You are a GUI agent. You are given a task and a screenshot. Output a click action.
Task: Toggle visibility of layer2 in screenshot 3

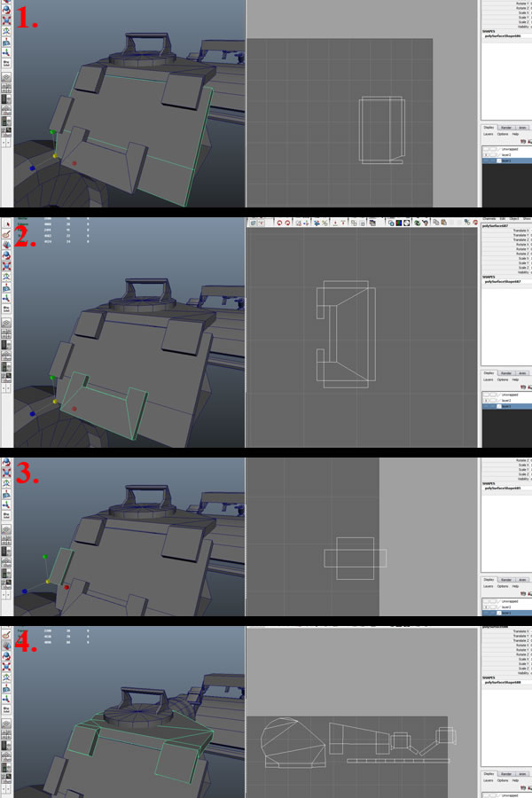click(486, 606)
